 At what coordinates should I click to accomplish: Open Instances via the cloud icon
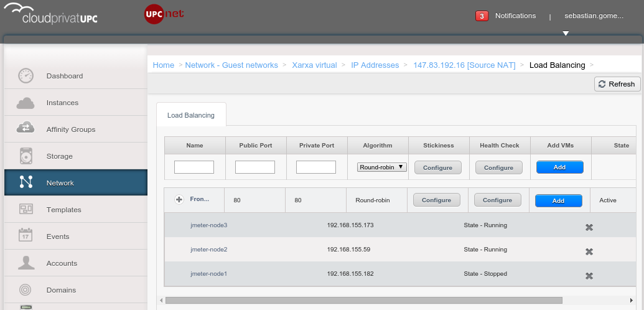pos(26,103)
